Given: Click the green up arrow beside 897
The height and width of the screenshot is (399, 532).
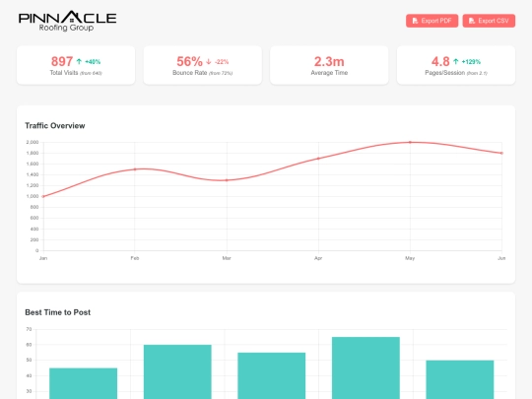Looking at the screenshot, I should click(x=79, y=61).
